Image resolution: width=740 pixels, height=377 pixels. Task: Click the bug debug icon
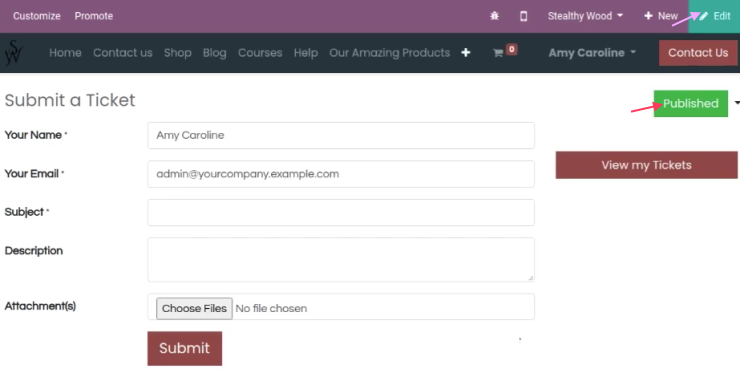tap(495, 16)
